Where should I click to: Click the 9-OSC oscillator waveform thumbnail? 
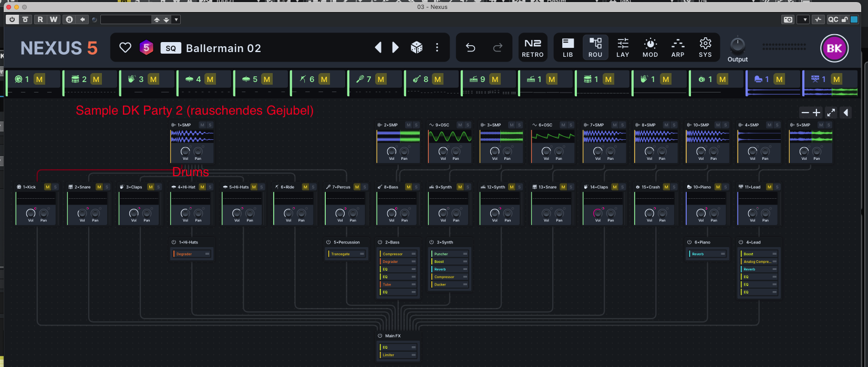[450, 137]
